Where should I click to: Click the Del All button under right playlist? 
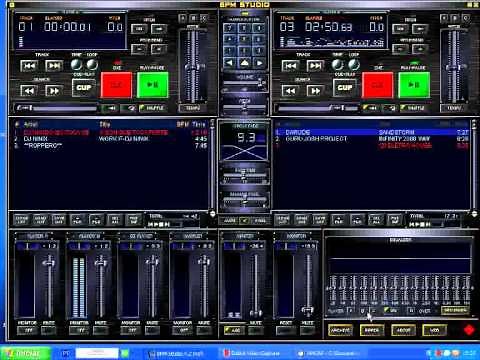(376, 220)
